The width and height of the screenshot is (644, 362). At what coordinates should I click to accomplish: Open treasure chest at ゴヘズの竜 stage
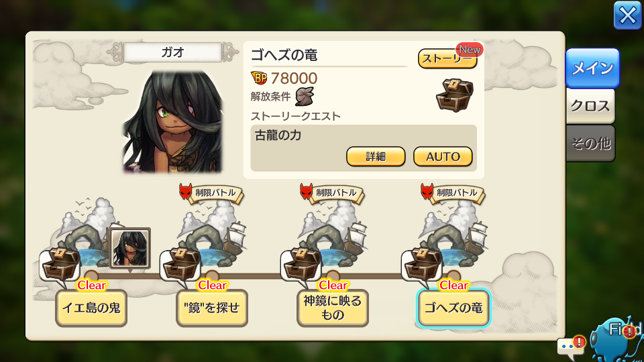coord(423,265)
